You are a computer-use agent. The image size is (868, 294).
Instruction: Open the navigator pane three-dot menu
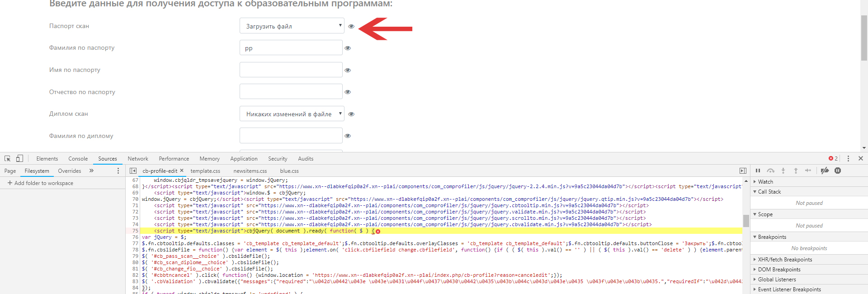pyautogui.click(x=118, y=171)
